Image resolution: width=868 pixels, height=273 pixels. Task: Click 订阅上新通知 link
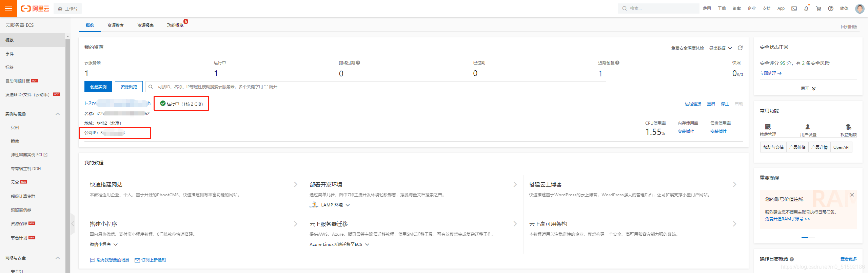[150, 260]
